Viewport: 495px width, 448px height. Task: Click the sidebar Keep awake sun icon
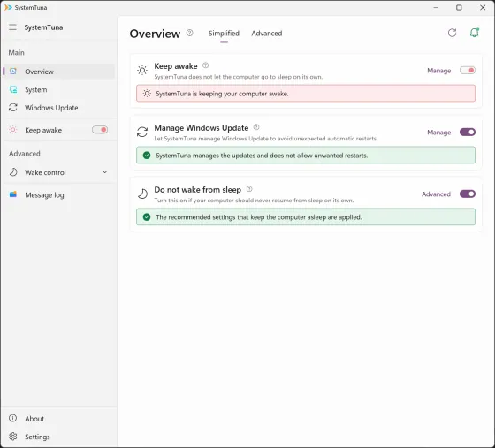13,130
